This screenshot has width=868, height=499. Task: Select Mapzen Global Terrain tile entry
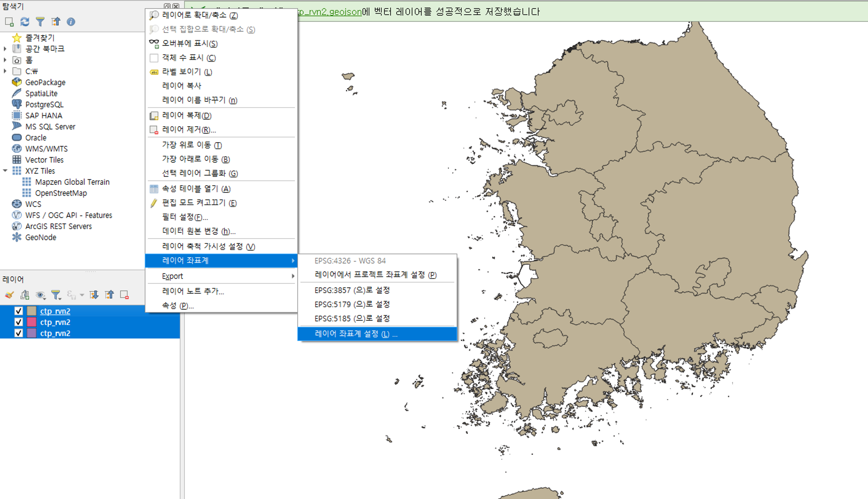pos(72,182)
